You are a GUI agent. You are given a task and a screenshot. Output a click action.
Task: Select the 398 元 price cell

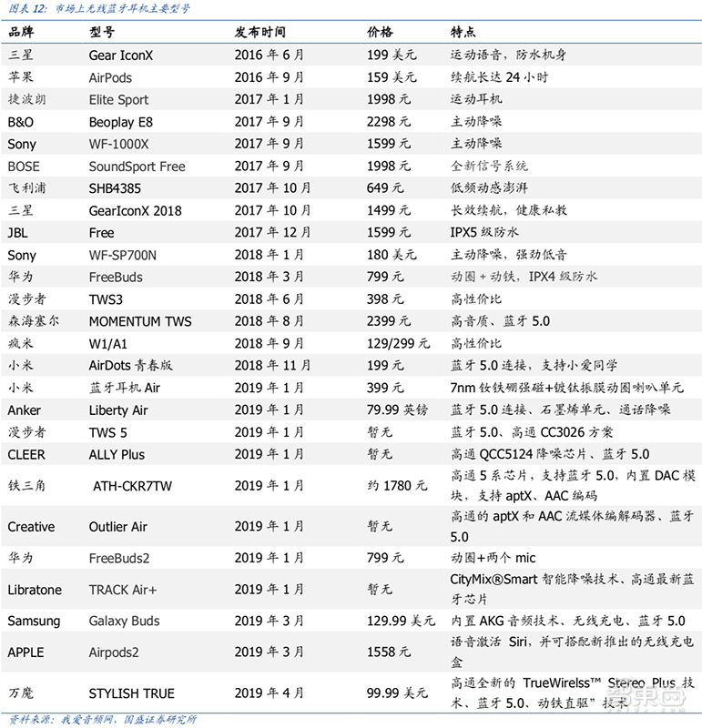pos(385,299)
